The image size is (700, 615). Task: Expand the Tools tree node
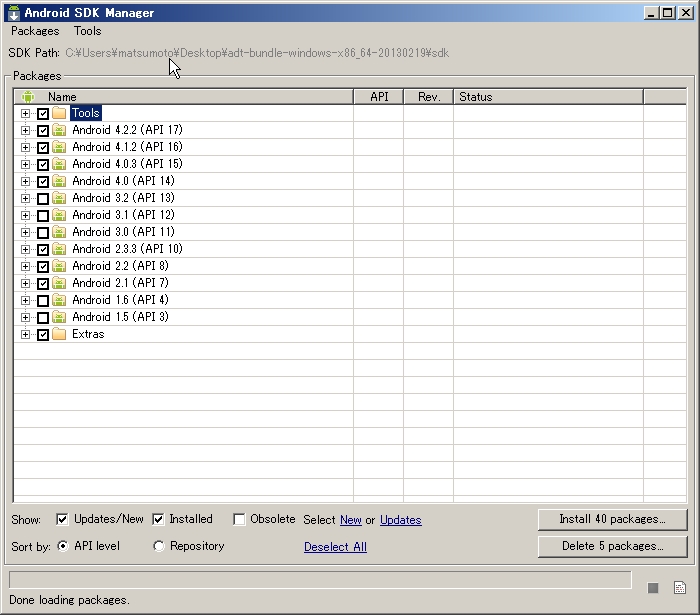[x=25, y=113]
